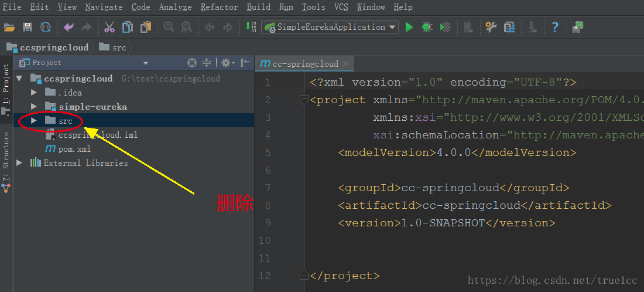The width and height of the screenshot is (644, 292).
Task: Open the SimpleEurekaApplication run configuration dropdown
Action: coord(330,27)
